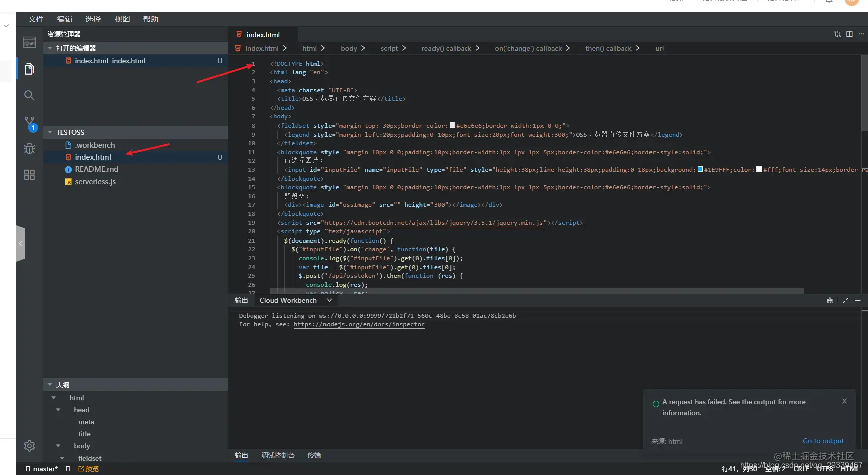Open the Cloud Workbench output channel dropdown
This screenshot has height=475, width=868.
point(295,300)
